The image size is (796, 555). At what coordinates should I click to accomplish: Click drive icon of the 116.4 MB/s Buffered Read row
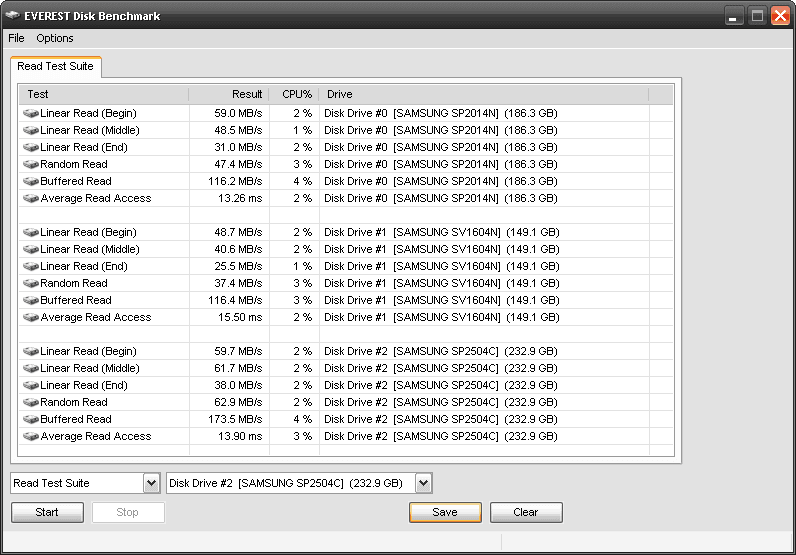click(31, 300)
